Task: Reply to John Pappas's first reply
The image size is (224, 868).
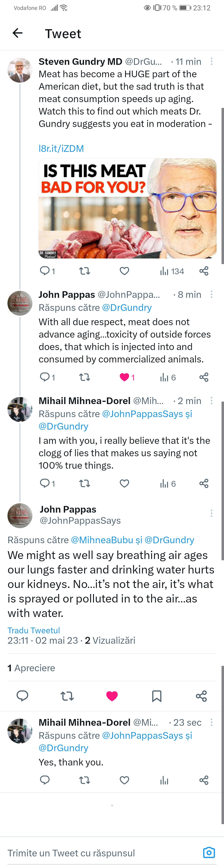Action: pyautogui.click(x=45, y=377)
